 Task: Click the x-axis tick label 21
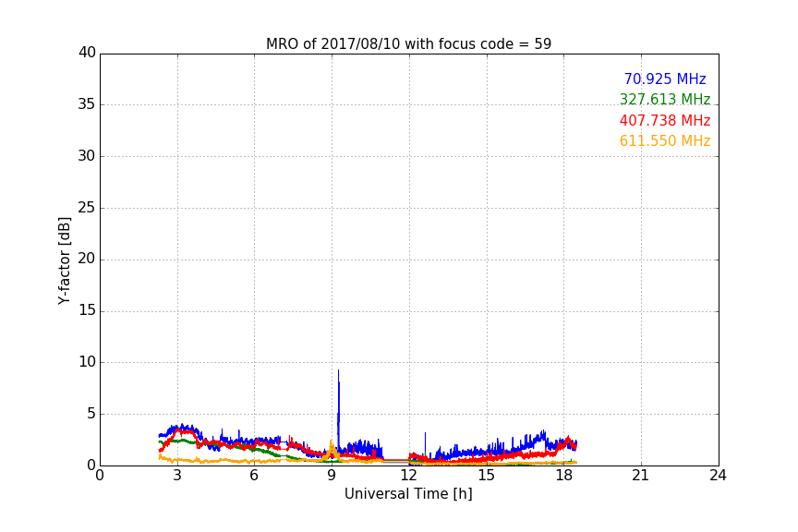coord(641,476)
